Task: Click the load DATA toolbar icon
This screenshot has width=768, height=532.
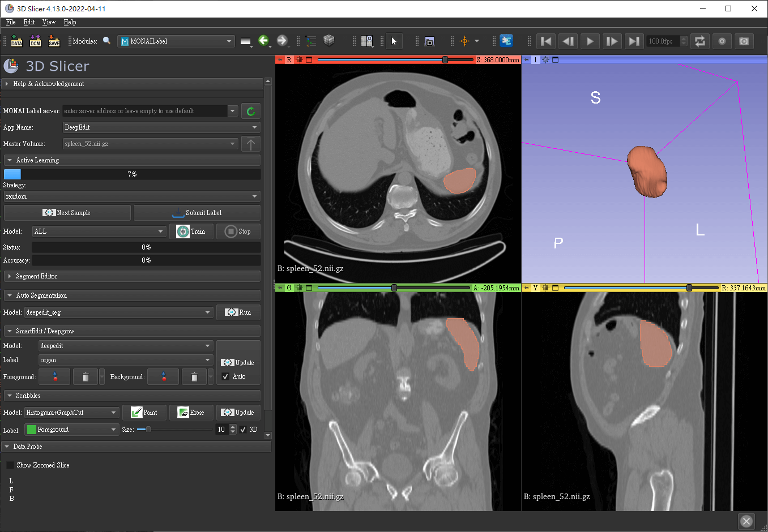Action: pos(16,41)
